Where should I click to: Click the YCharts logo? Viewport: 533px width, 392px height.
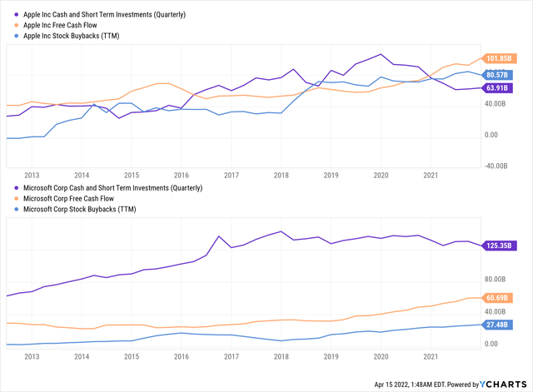pos(503,385)
